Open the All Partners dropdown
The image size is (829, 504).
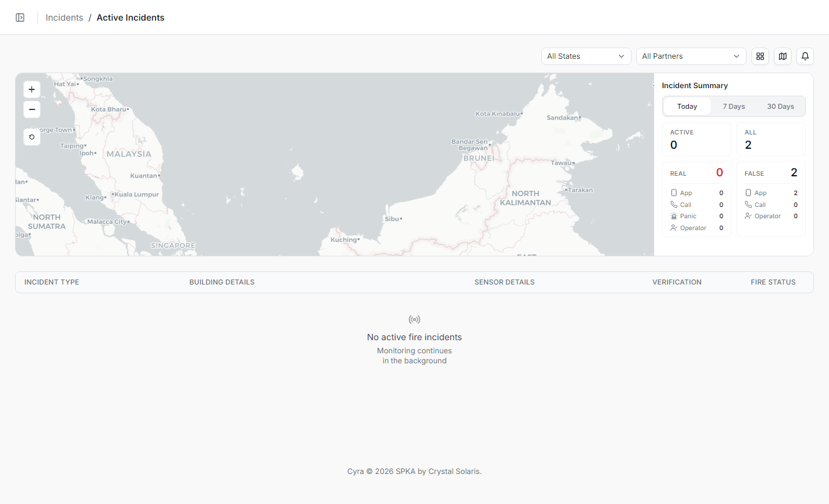(691, 56)
